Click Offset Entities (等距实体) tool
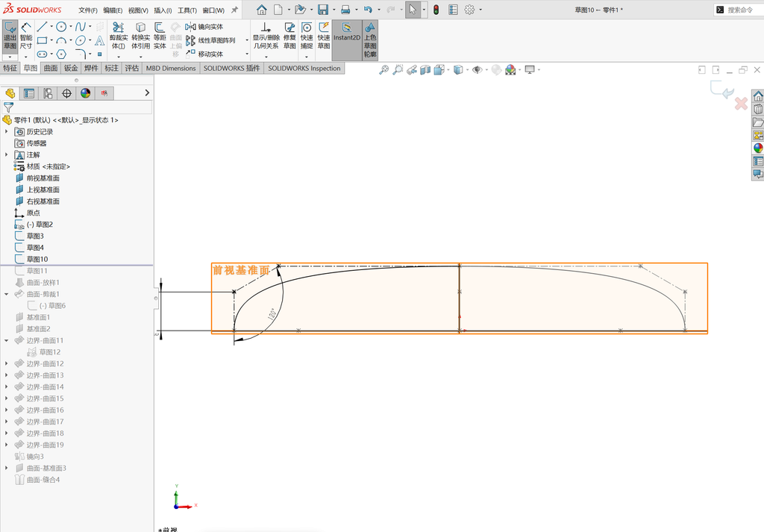Image resolution: width=764 pixels, height=532 pixels. 160,36
